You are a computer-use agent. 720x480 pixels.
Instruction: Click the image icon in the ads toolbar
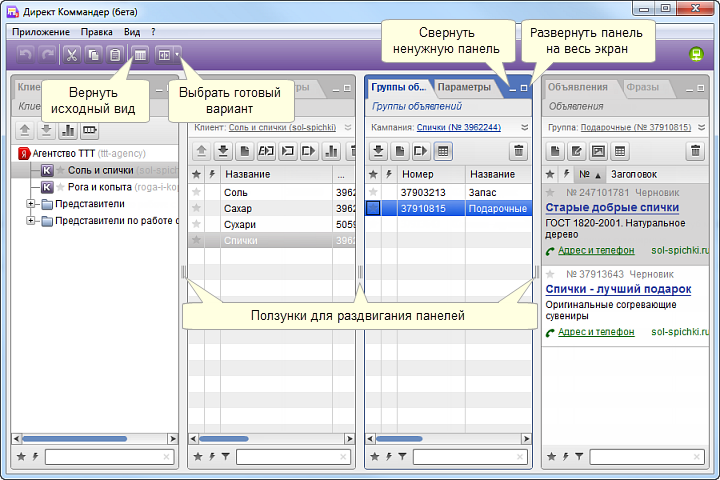click(x=598, y=151)
